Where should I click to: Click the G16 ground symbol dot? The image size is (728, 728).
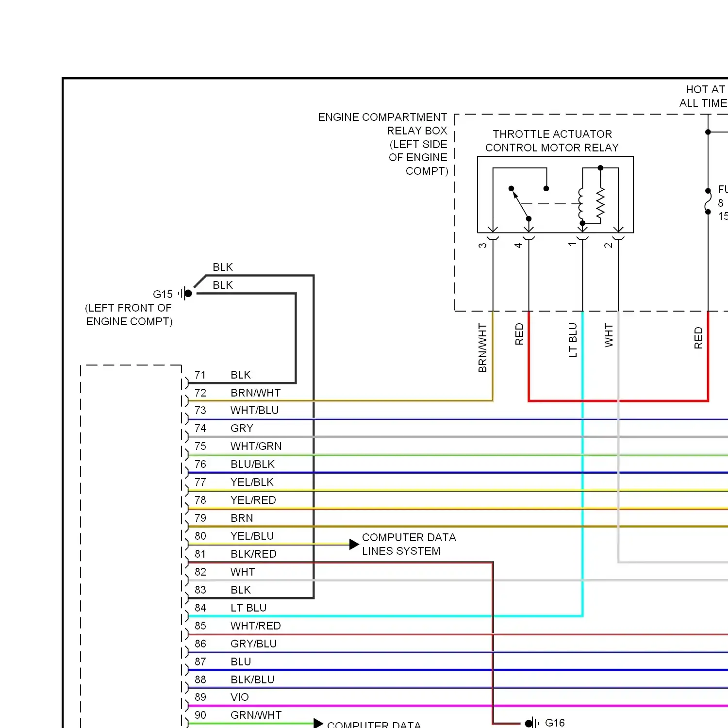[528, 723]
